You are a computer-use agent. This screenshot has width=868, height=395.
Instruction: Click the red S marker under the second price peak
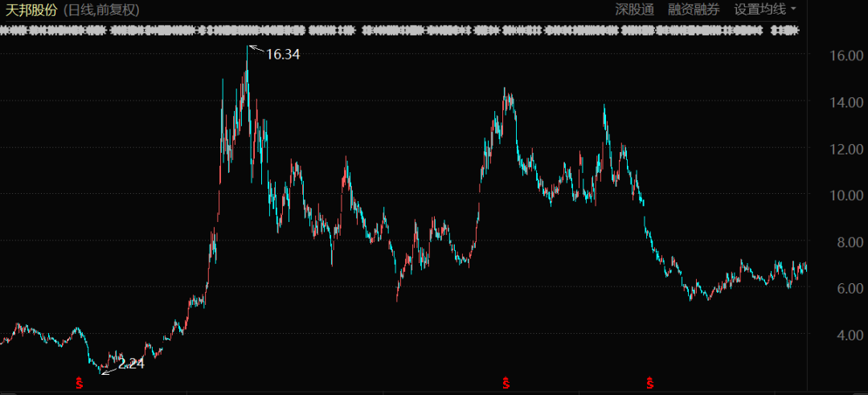(x=506, y=384)
